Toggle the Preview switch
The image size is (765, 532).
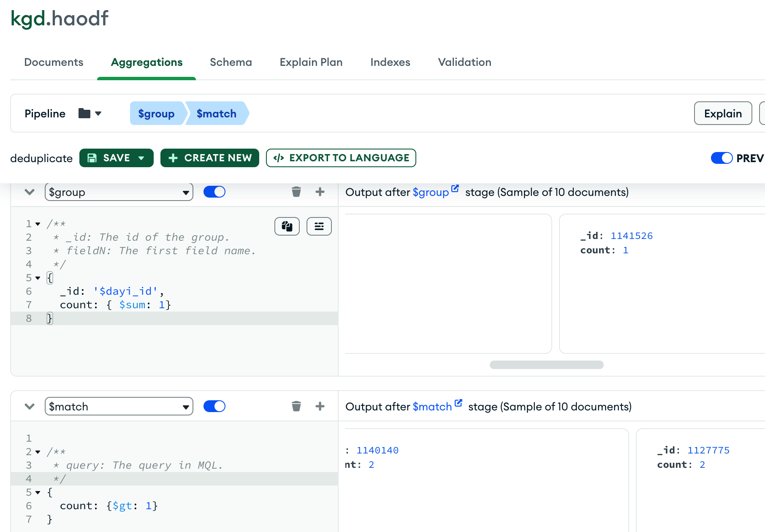coord(722,158)
